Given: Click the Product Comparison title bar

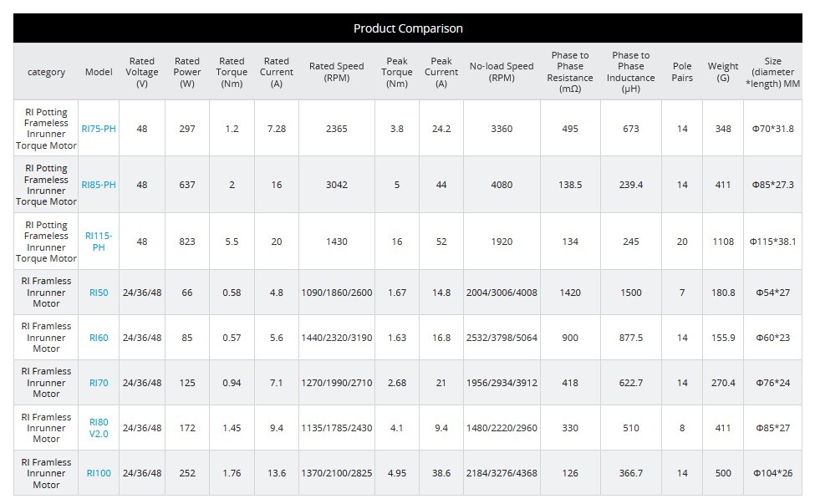Looking at the screenshot, I should [x=408, y=28].
